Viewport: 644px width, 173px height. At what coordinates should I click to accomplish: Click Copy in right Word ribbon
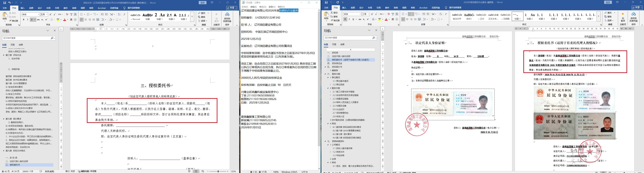[x=334, y=17]
